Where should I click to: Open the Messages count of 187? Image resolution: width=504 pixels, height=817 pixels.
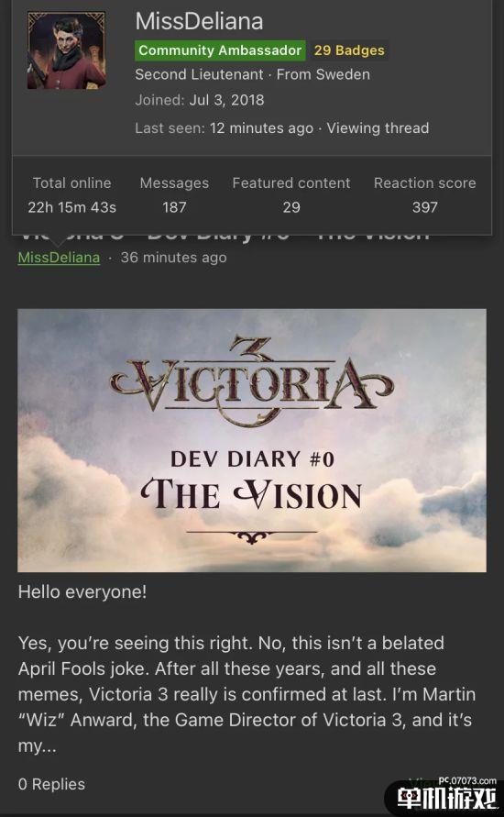coord(174,195)
